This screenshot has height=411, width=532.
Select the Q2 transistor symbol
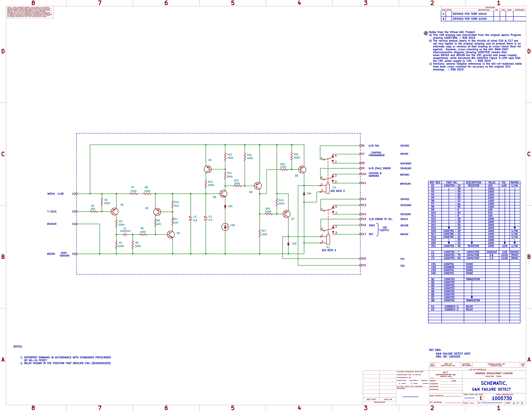(x=157, y=212)
